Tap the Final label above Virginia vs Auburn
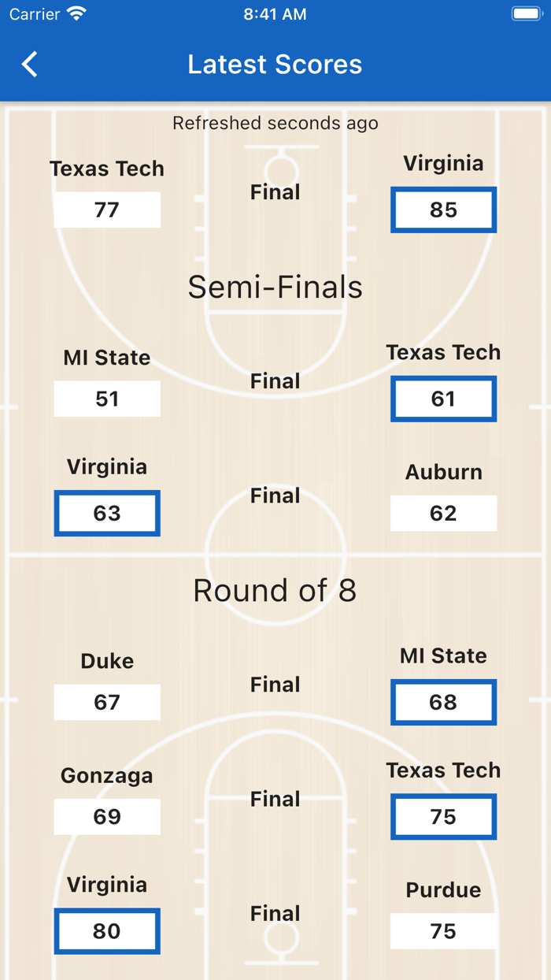 coord(275,496)
